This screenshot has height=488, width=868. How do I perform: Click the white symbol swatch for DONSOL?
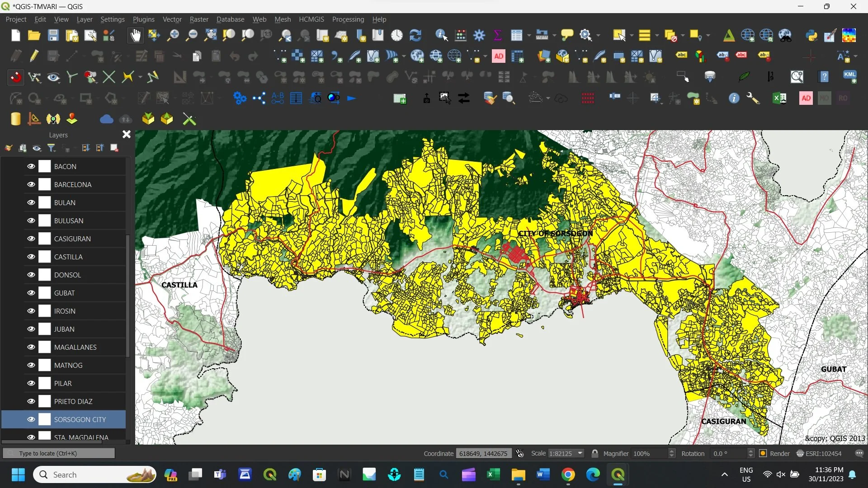(x=44, y=275)
